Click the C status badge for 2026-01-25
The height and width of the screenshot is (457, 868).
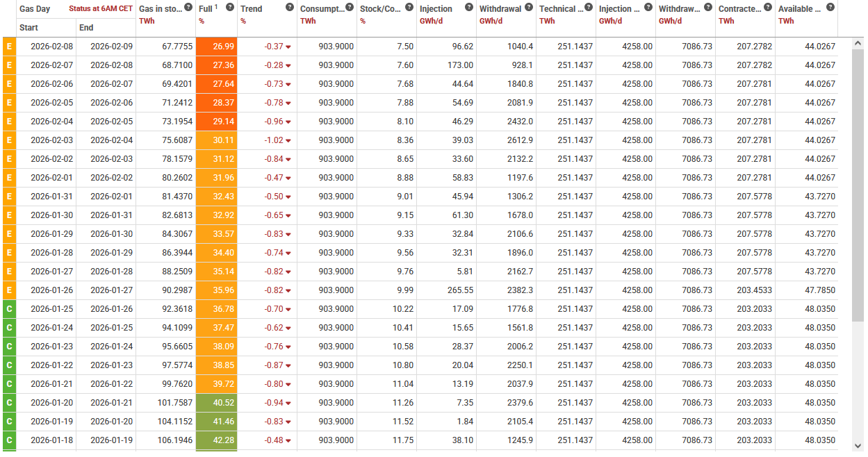pyautogui.click(x=9, y=309)
